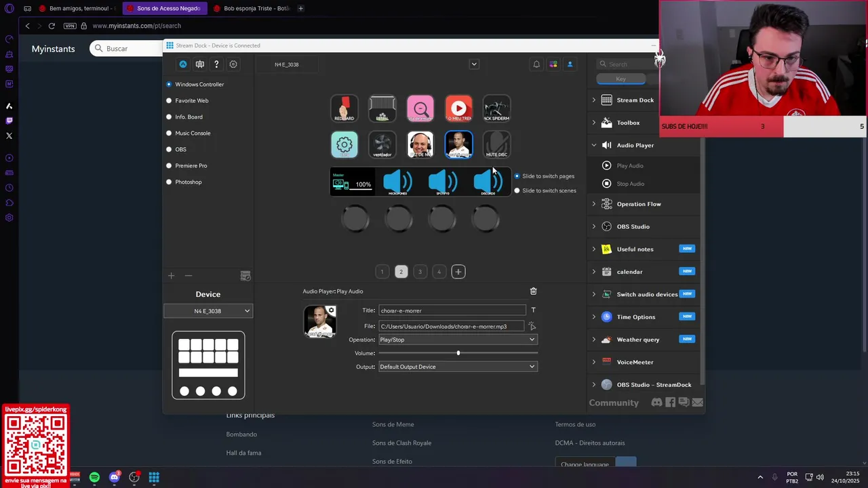Select the SPOTIFY speaker key on touch strip
The image size is (868, 488).
(443, 182)
